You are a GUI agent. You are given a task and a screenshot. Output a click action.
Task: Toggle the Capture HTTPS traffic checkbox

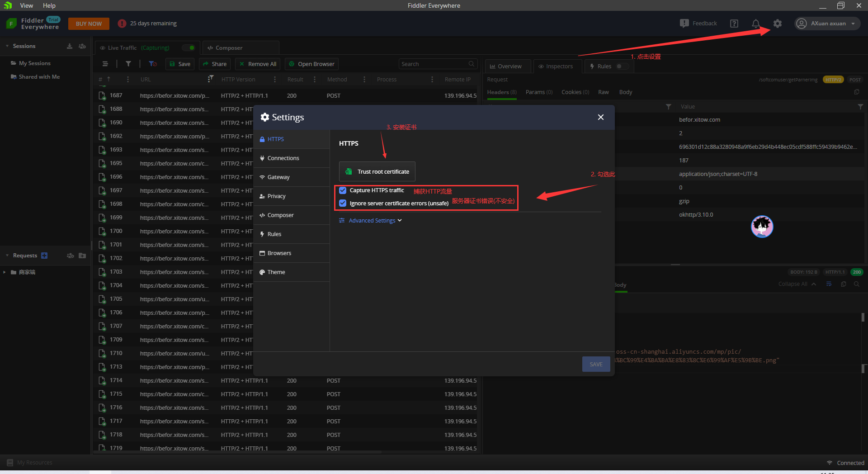(x=343, y=190)
